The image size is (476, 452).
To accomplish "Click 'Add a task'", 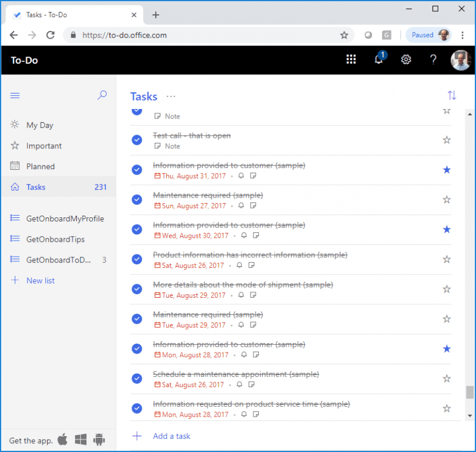I will (171, 436).
